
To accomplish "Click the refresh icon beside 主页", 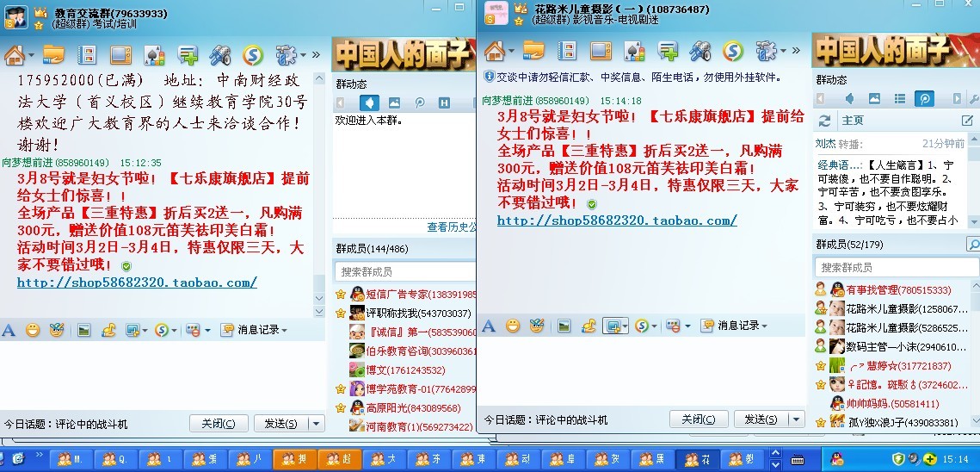I will coord(825,121).
